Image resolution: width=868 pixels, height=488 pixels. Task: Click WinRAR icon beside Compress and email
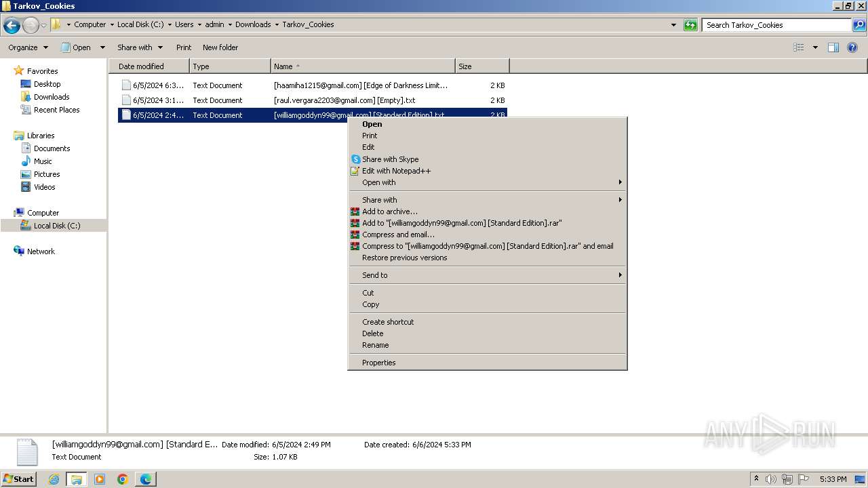[355, 235]
